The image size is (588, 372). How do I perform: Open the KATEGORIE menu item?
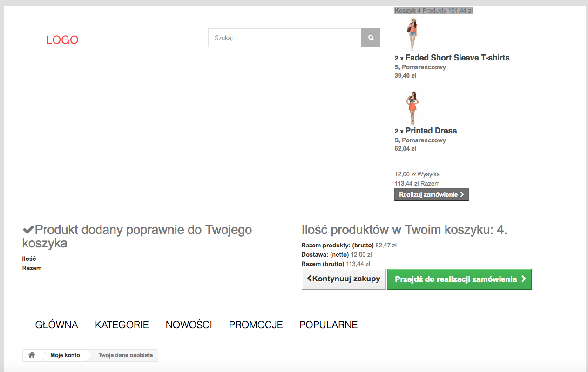point(122,325)
